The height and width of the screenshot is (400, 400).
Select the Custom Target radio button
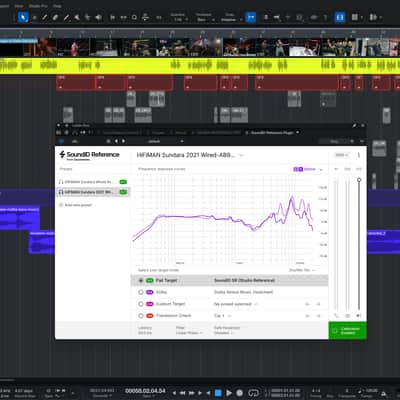pos(141,304)
